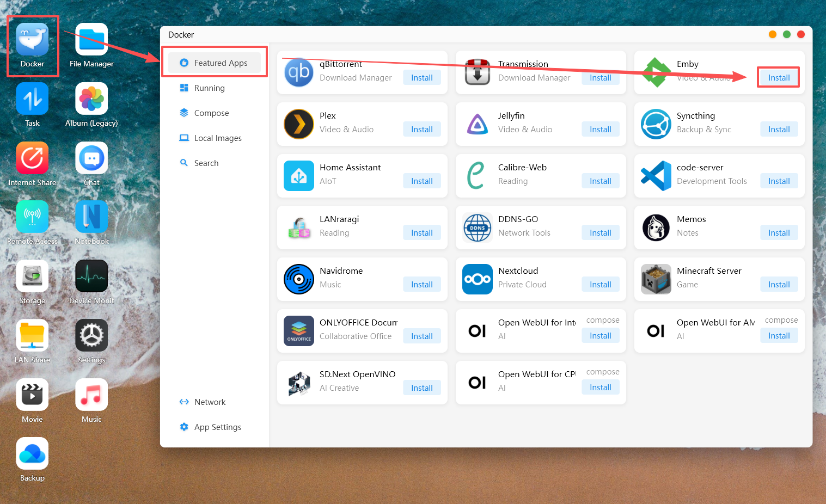Open App Settings in Docker sidebar

click(215, 427)
